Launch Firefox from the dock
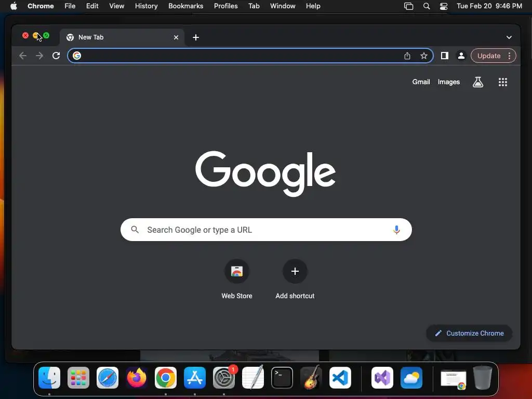This screenshot has height=399, width=532. (137, 378)
